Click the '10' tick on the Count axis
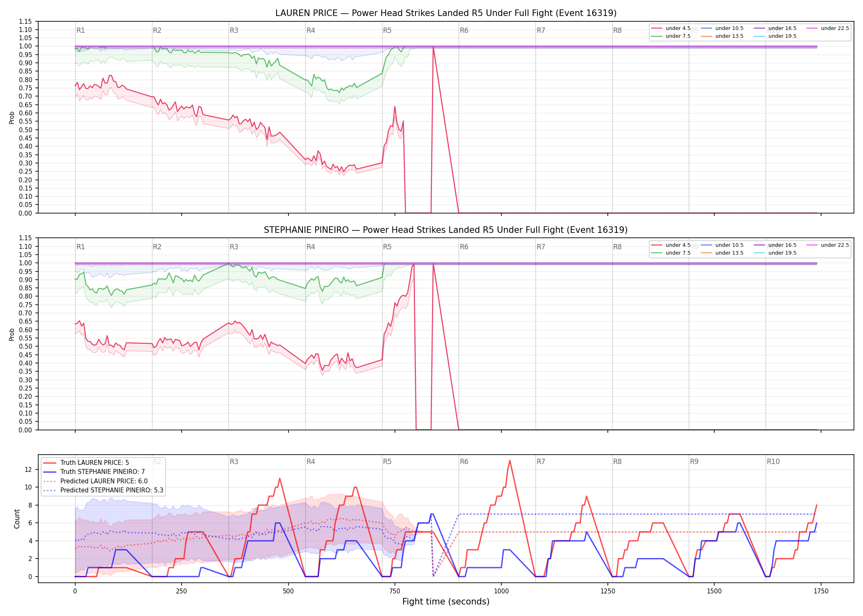This screenshot has height=616, width=863. tap(28, 487)
